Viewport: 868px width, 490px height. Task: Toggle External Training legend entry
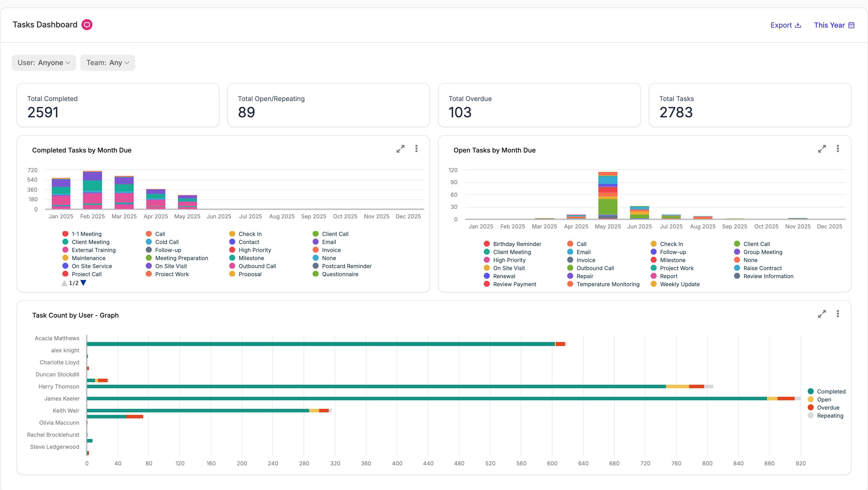pos(89,250)
